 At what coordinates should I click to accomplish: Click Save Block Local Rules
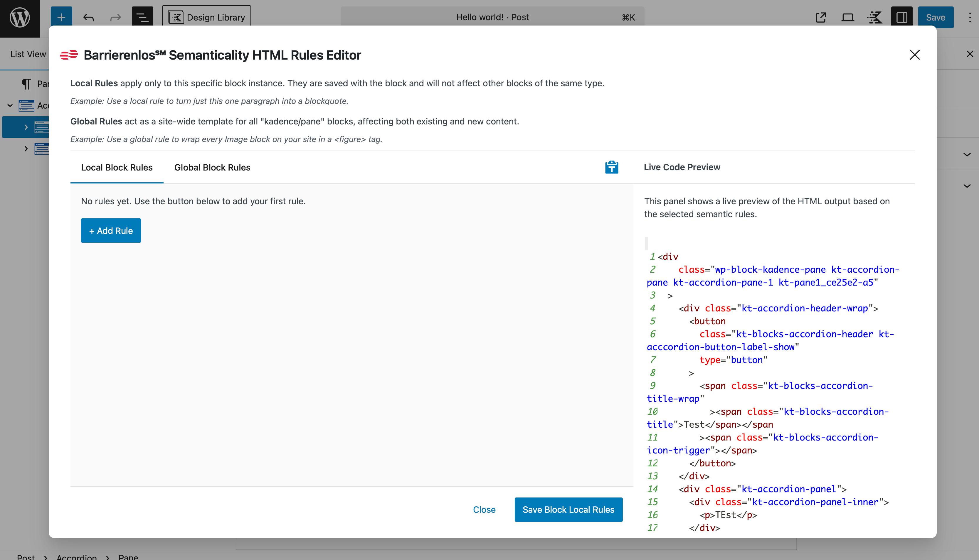(568, 510)
